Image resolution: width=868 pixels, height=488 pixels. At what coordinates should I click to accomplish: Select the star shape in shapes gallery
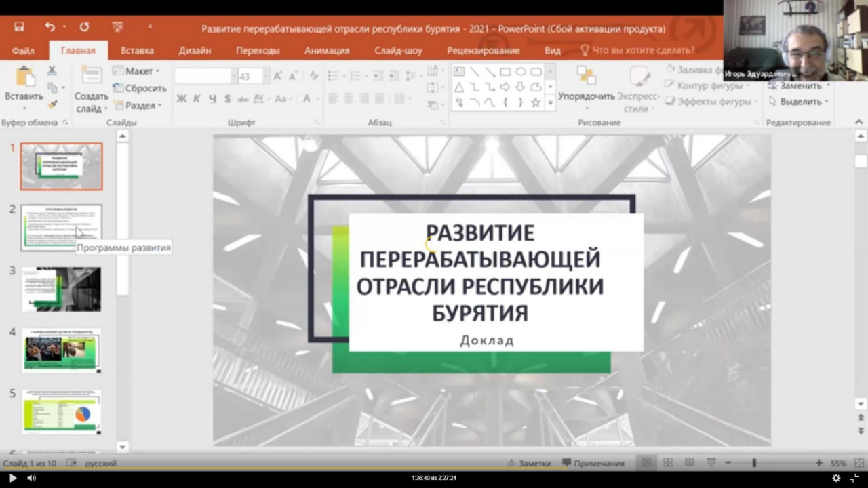coord(536,102)
